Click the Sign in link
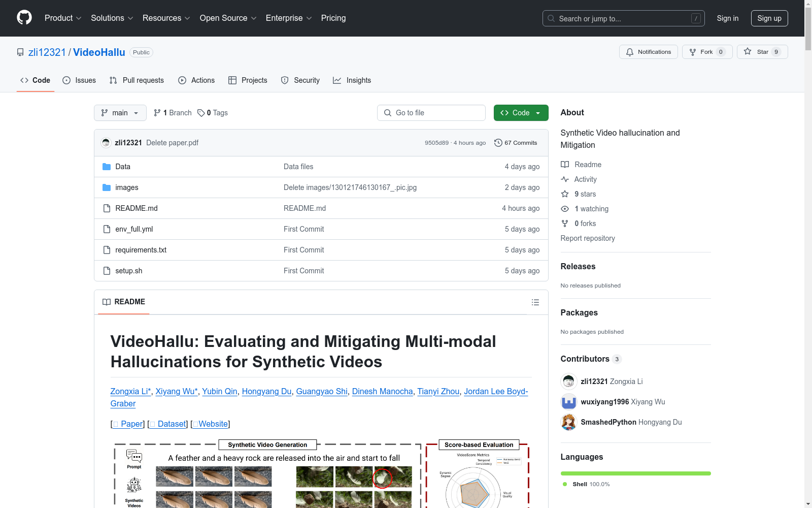The height and width of the screenshot is (508, 812). 728,18
